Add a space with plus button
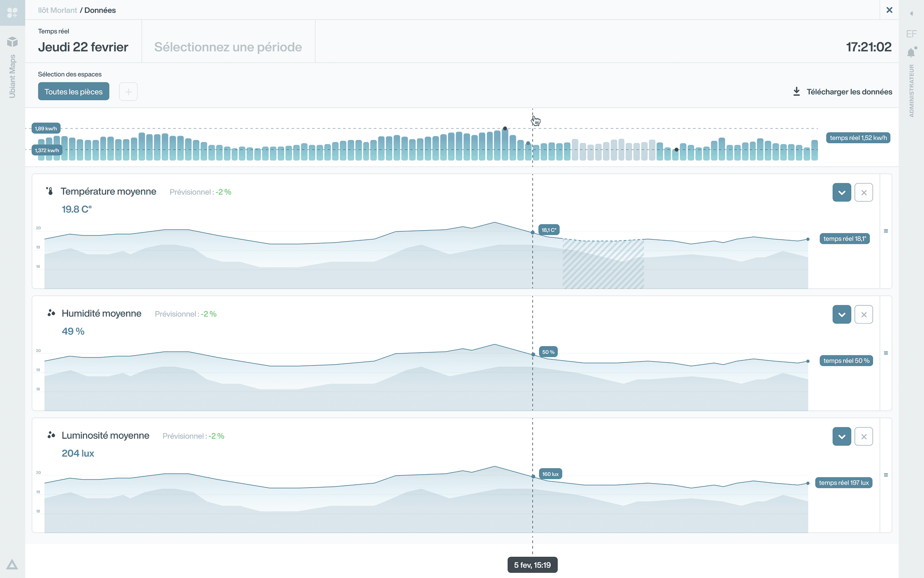This screenshot has width=924, height=578. point(128,92)
